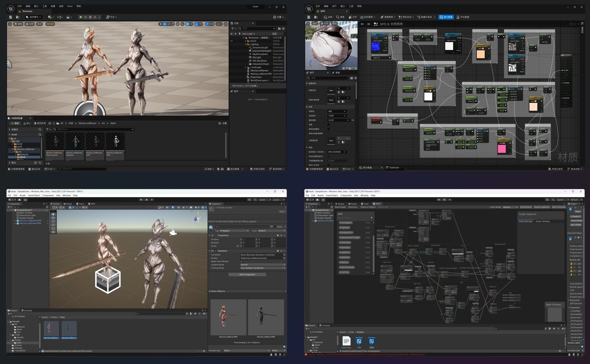Open GameObject menu in left Unity window
Viewport: 590px width, 364px height.
(34, 196)
